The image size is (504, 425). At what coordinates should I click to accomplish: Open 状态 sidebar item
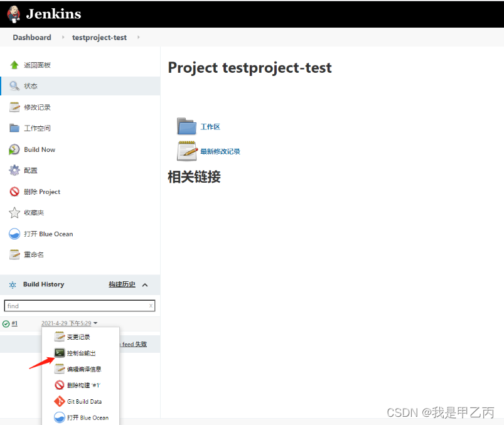point(31,86)
